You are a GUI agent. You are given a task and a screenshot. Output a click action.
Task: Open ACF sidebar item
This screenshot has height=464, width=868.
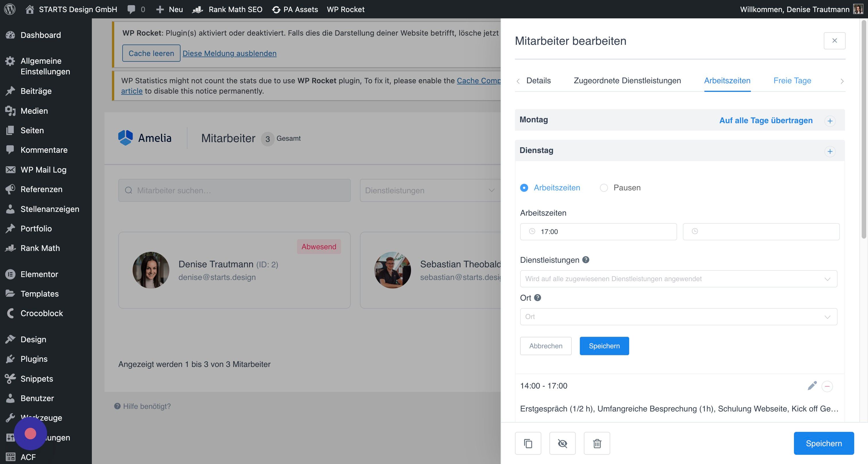(x=28, y=457)
